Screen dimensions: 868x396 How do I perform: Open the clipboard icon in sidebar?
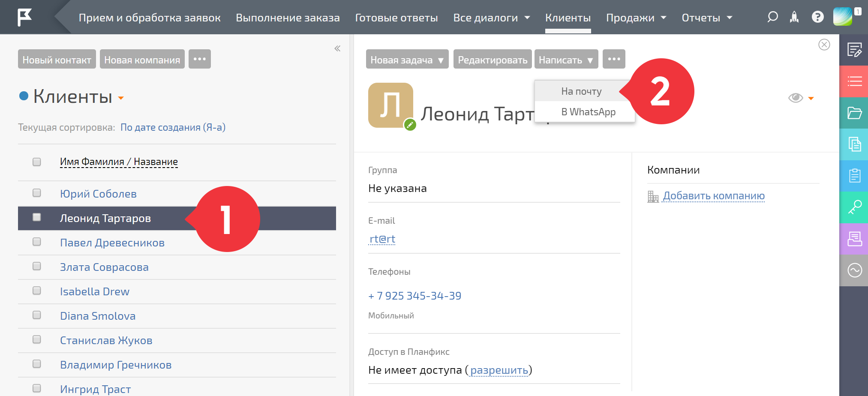coord(854,176)
